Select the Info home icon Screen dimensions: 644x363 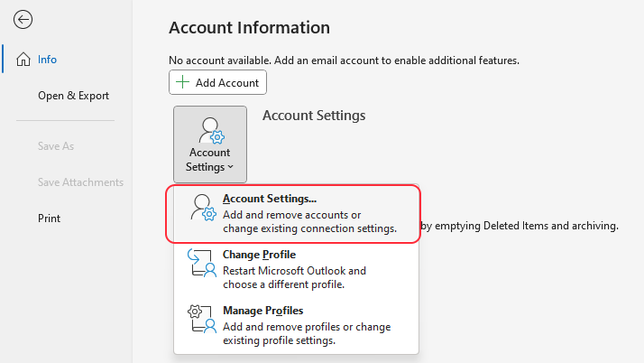(23, 60)
